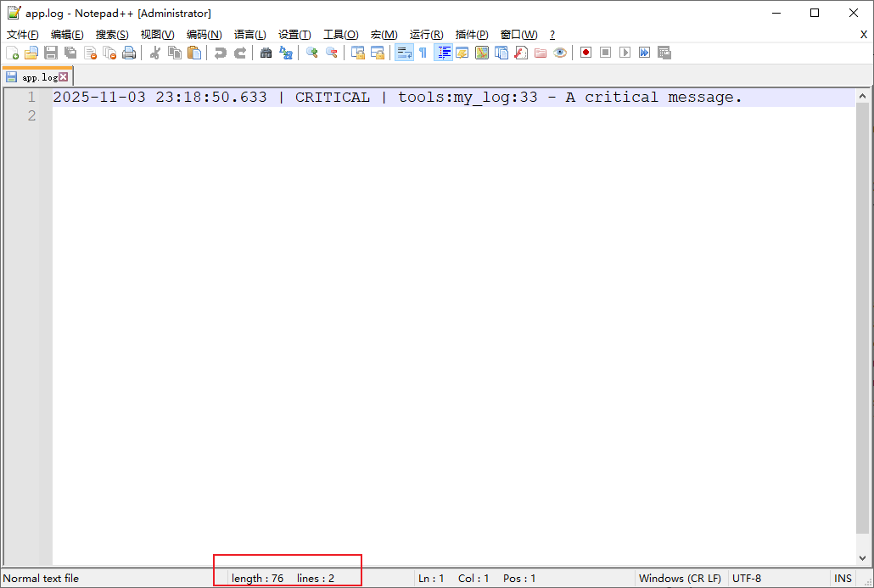874x588 pixels.
Task: Open the 插件(P) menu
Action: [x=471, y=34]
